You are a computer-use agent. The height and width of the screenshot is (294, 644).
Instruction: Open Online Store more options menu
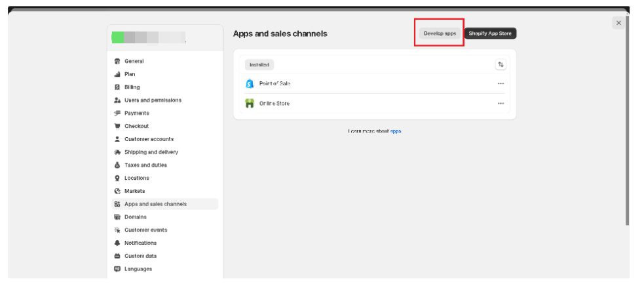click(501, 104)
